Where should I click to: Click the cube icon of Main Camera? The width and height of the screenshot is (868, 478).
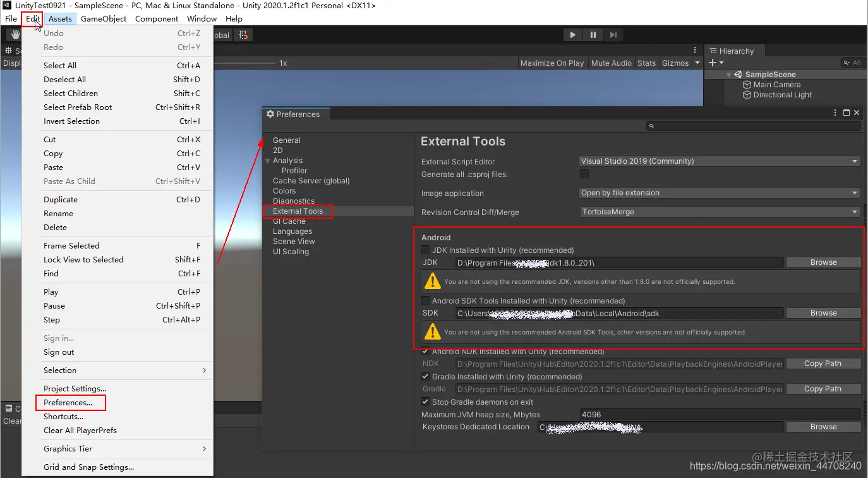pos(747,85)
